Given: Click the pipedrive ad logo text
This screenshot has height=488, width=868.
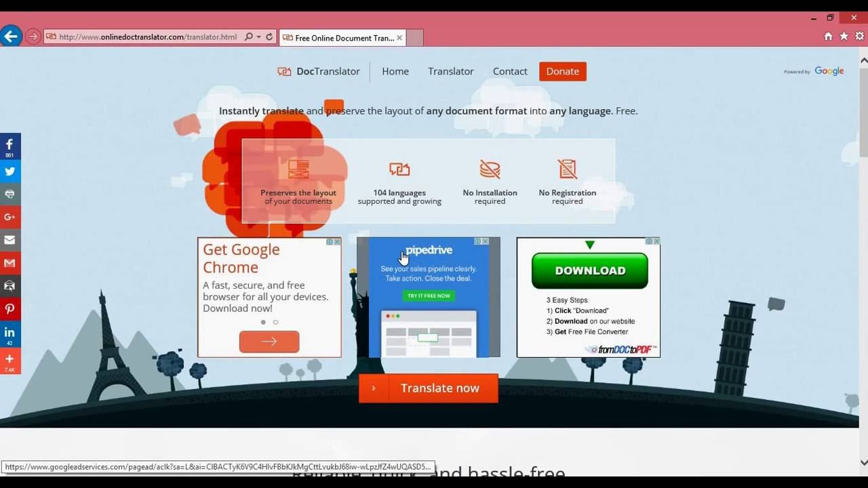Looking at the screenshot, I should tap(429, 250).
